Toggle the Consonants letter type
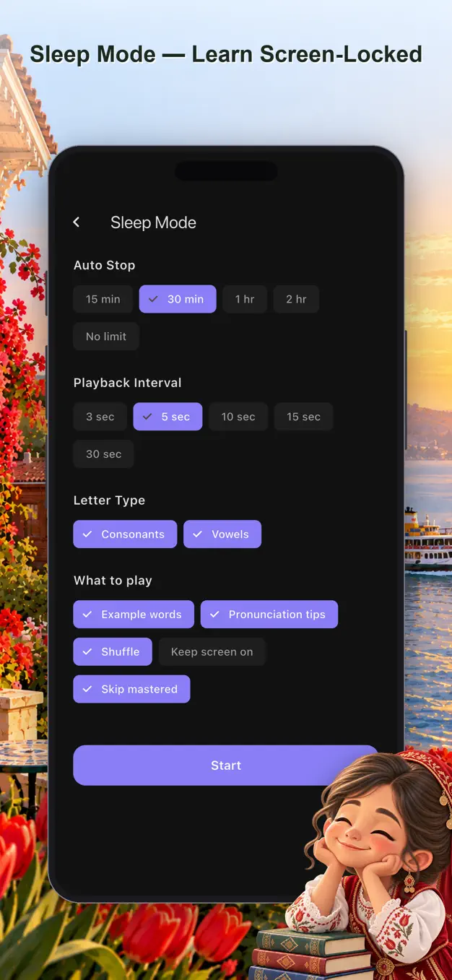 coord(125,534)
